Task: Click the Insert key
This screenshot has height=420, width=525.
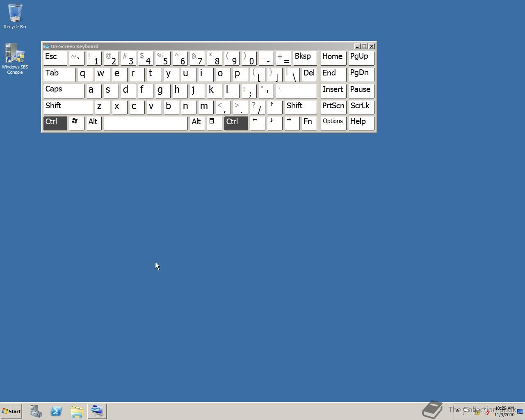Action: pyautogui.click(x=333, y=91)
